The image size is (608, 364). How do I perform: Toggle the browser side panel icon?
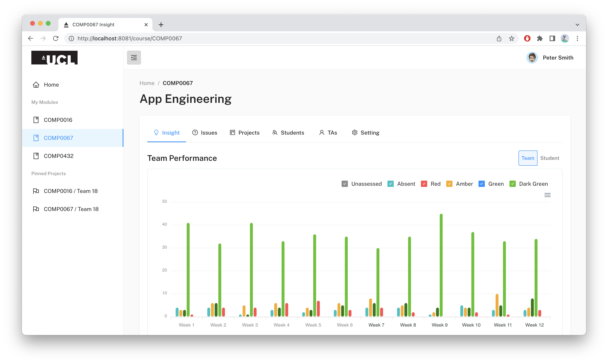pyautogui.click(x=552, y=39)
